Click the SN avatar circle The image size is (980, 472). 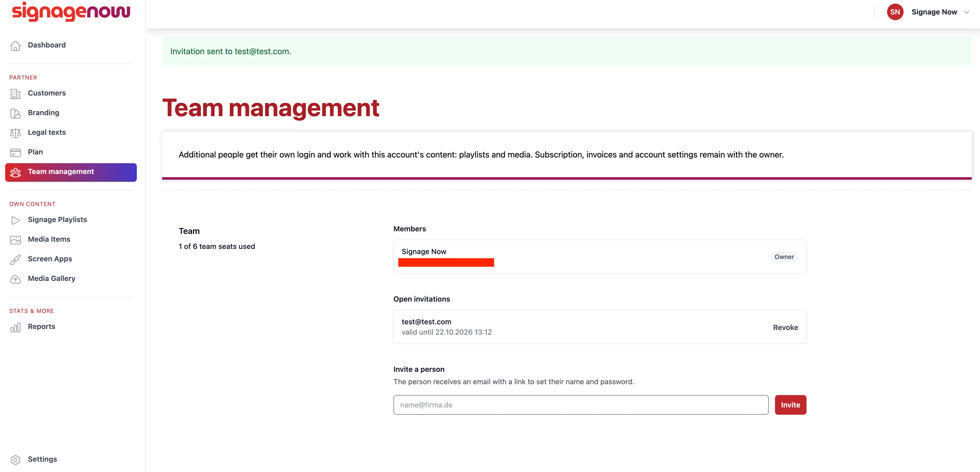[x=895, y=12]
